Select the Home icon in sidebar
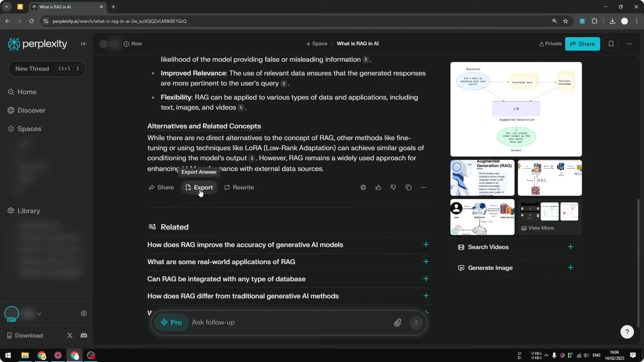This screenshot has height=362, width=644. [11, 92]
